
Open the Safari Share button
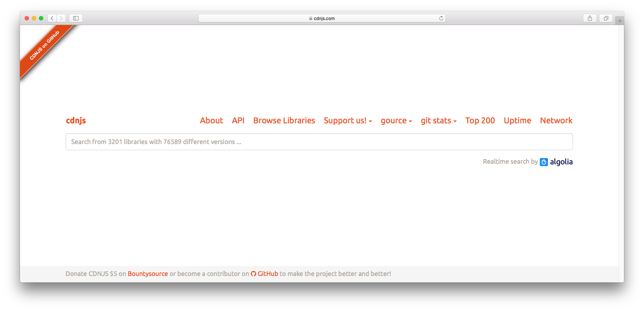click(x=590, y=18)
